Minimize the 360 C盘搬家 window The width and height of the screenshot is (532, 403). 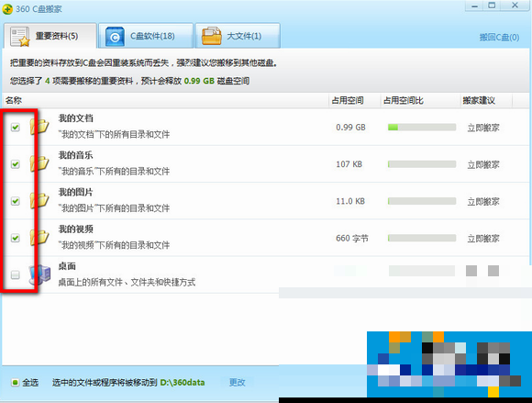pos(474,6)
